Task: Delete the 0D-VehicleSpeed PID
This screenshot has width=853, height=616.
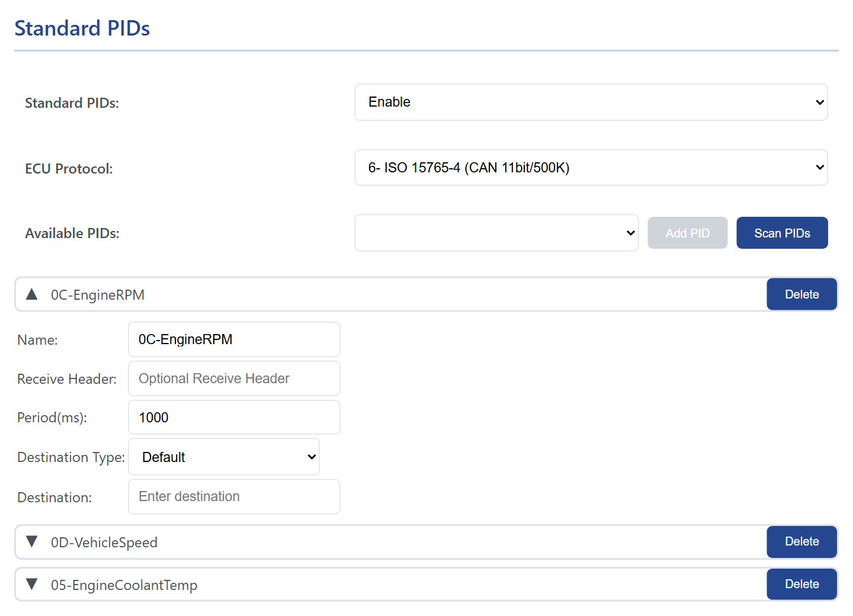Action: 802,541
